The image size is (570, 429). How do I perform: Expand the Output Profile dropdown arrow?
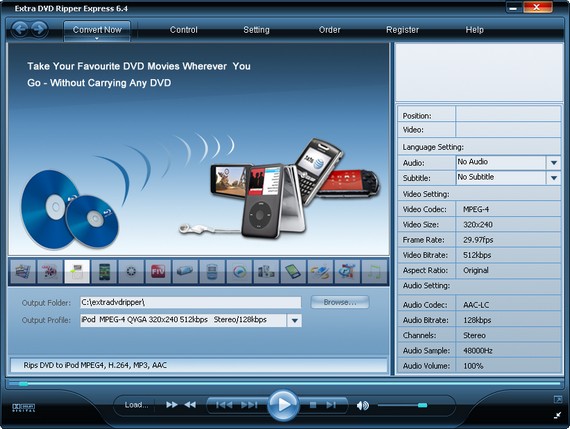click(294, 320)
